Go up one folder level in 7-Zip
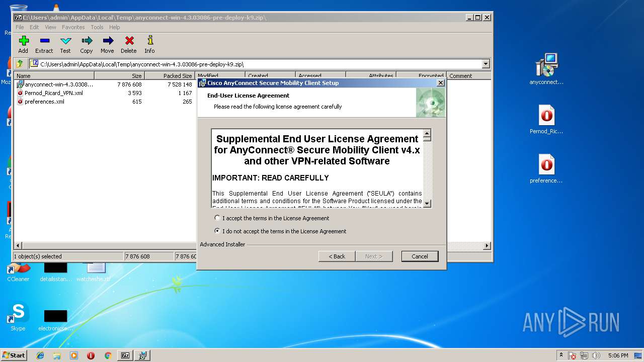Screen dimensions: 644x362 coord(20,64)
